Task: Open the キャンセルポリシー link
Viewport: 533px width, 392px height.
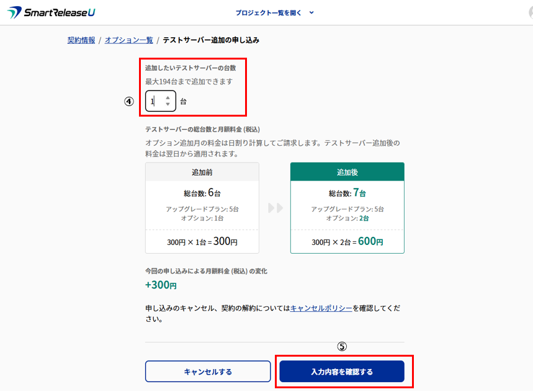Action: (321, 308)
